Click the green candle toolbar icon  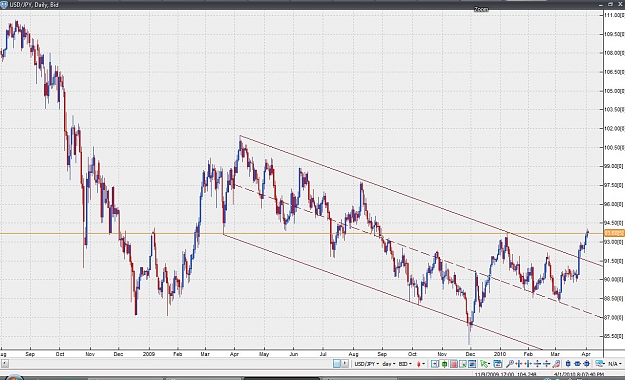444,364
